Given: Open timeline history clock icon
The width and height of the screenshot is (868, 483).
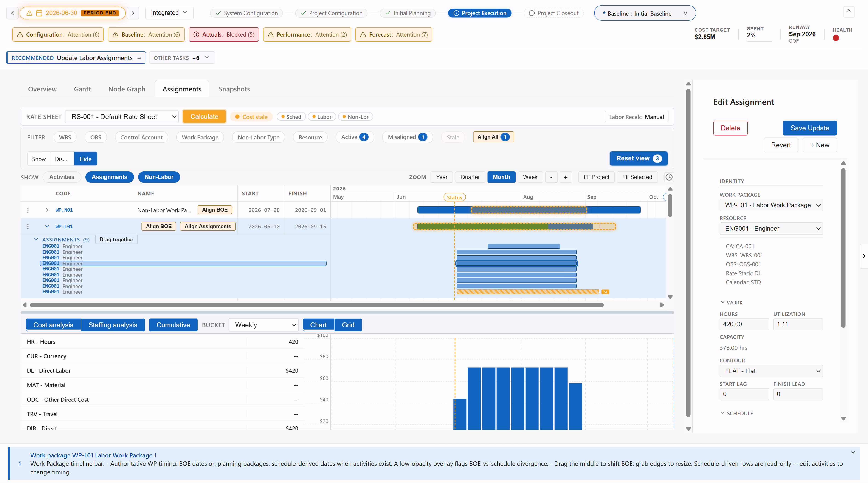Looking at the screenshot, I should click(x=669, y=177).
